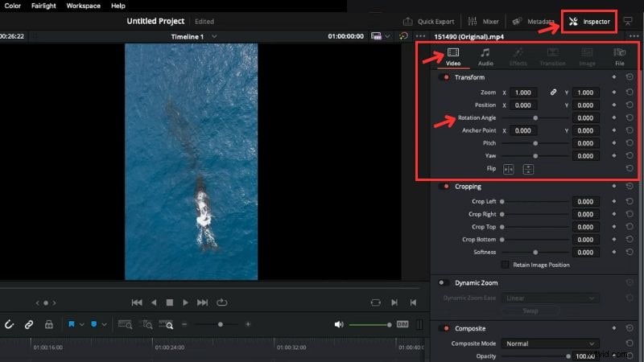The height and width of the screenshot is (362, 644).
Task: Click the Position X value field
Action: (523, 105)
